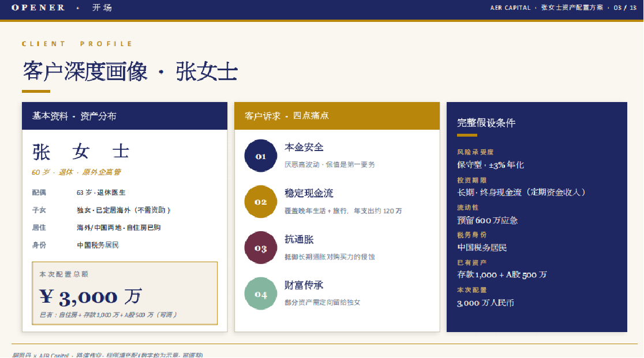The image size is (644, 358).
Task: Click the 基本资料 · 资产分布 panel header
Action: point(125,116)
